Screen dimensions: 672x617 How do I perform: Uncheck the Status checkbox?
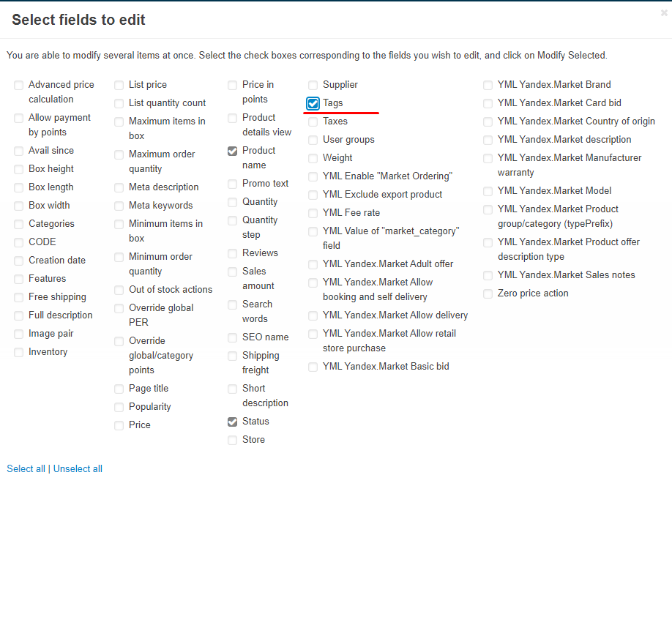(x=232, y=422)
